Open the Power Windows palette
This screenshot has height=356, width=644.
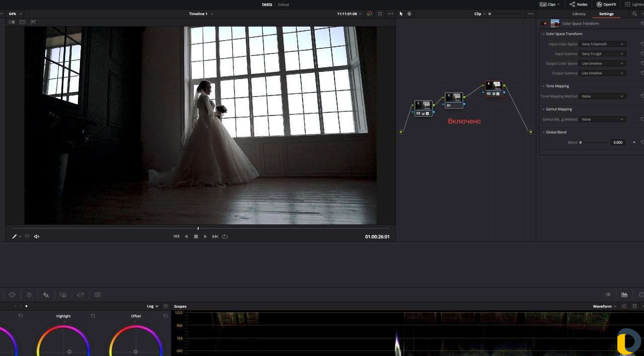(12, 295)
